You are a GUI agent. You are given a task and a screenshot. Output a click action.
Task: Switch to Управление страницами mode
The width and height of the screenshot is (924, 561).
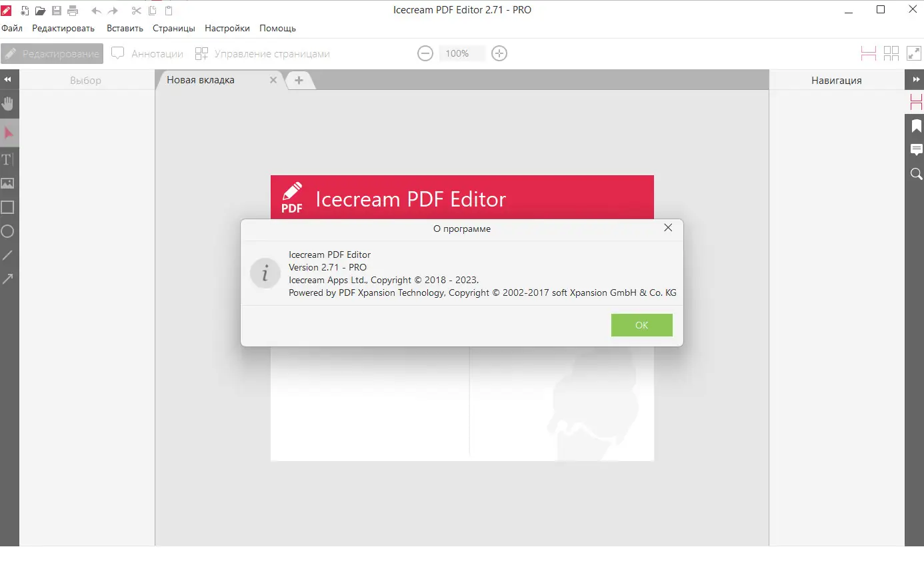262,54
